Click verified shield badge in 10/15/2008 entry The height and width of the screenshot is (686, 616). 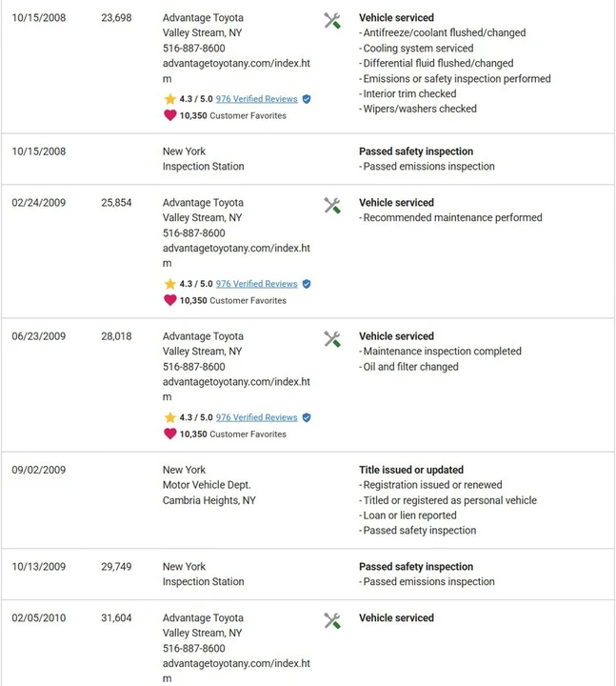(x=307, y=99)
